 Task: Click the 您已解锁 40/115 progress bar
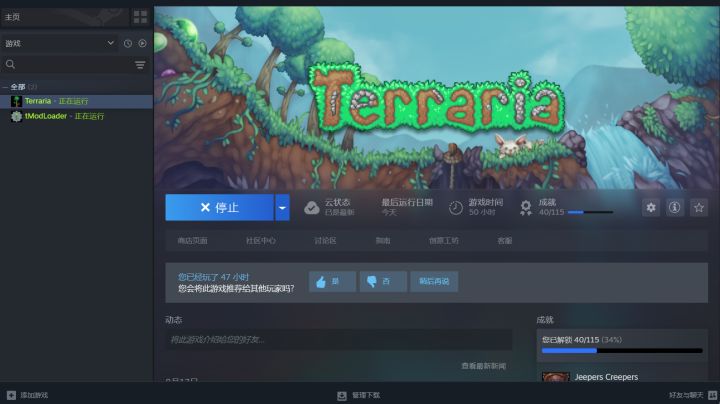click(622, 351)
